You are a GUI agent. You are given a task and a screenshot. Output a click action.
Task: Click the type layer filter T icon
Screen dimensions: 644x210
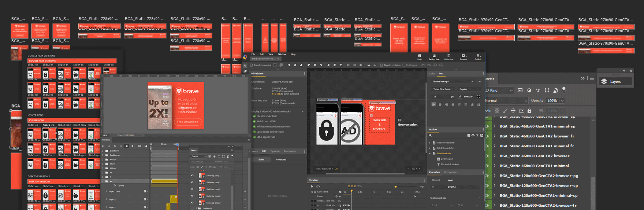pyautogui.click(x=538, y=90)
